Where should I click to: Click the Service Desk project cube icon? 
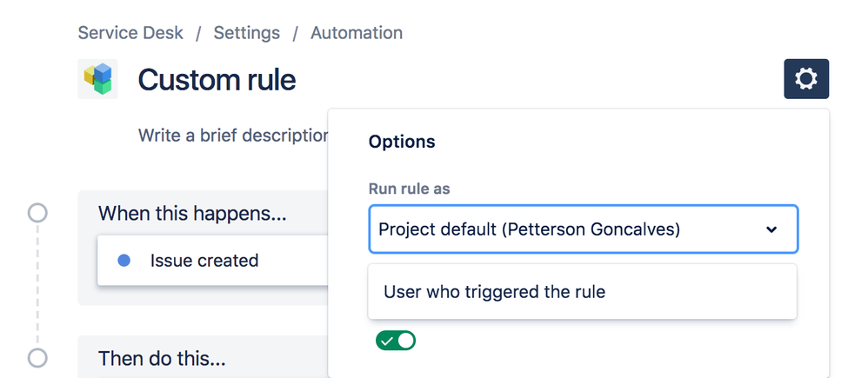coord(97,79)
